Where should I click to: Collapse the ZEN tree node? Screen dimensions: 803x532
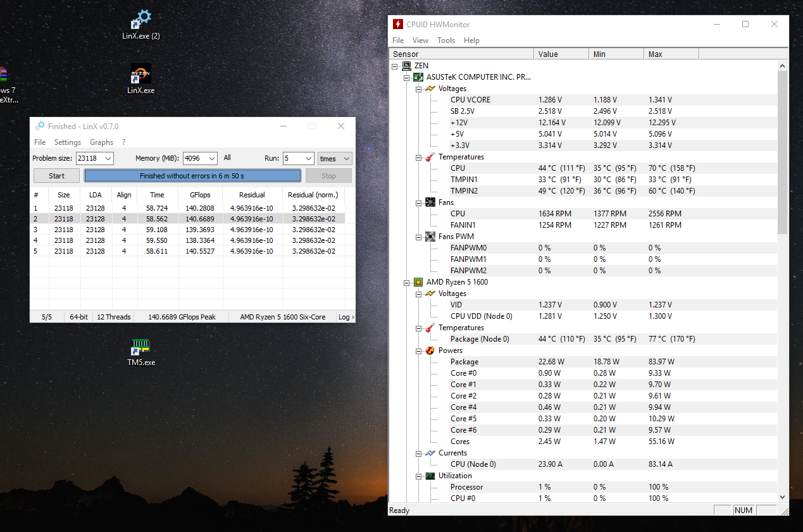click(x=395, y=66)
